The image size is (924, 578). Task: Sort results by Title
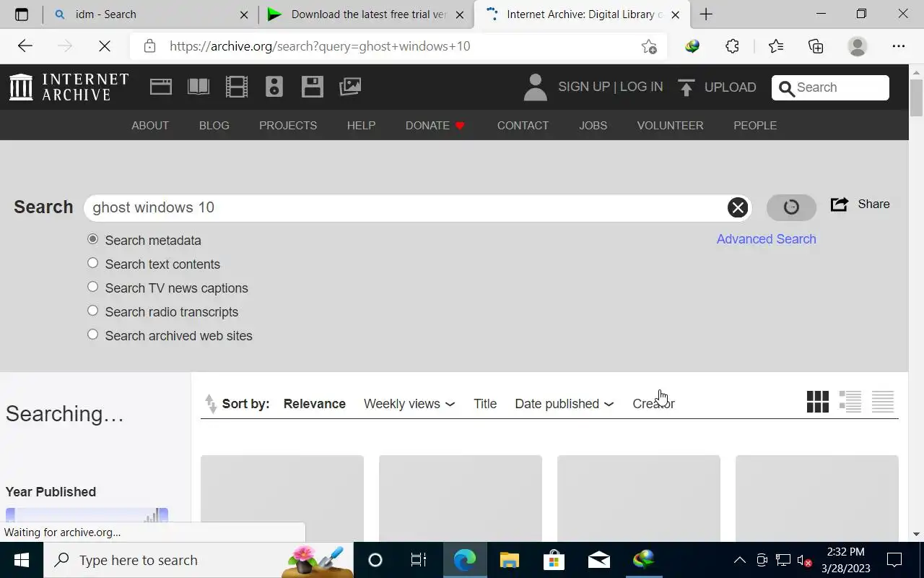485,404
